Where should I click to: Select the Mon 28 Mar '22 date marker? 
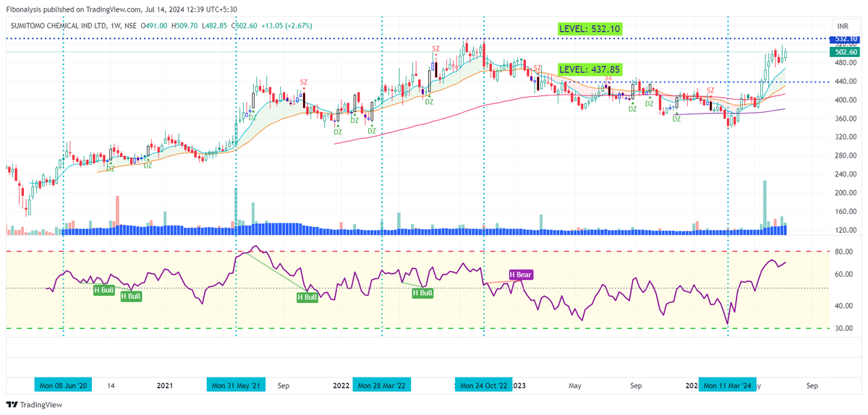click(x=382, y=386)
